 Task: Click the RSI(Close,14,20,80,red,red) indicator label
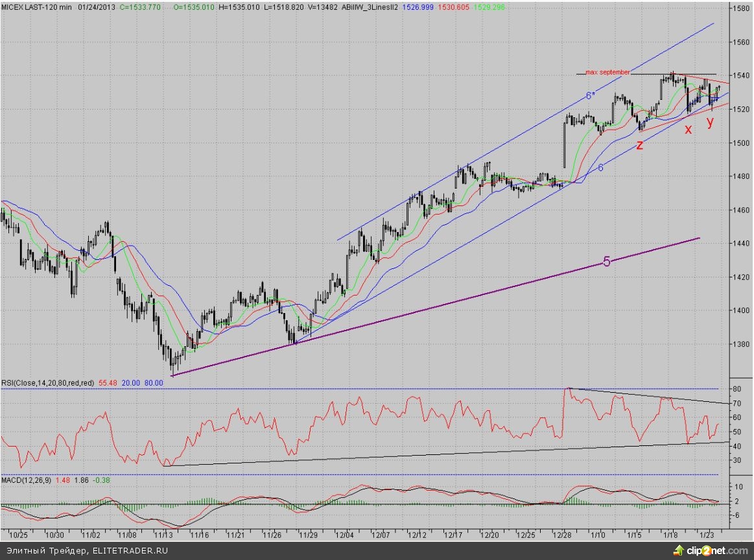click(x=49, y=383)
